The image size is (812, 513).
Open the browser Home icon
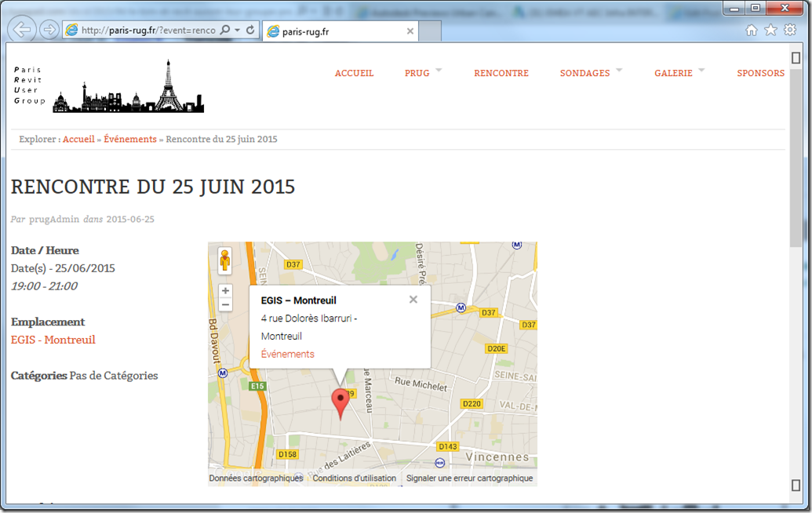point(751,30)
